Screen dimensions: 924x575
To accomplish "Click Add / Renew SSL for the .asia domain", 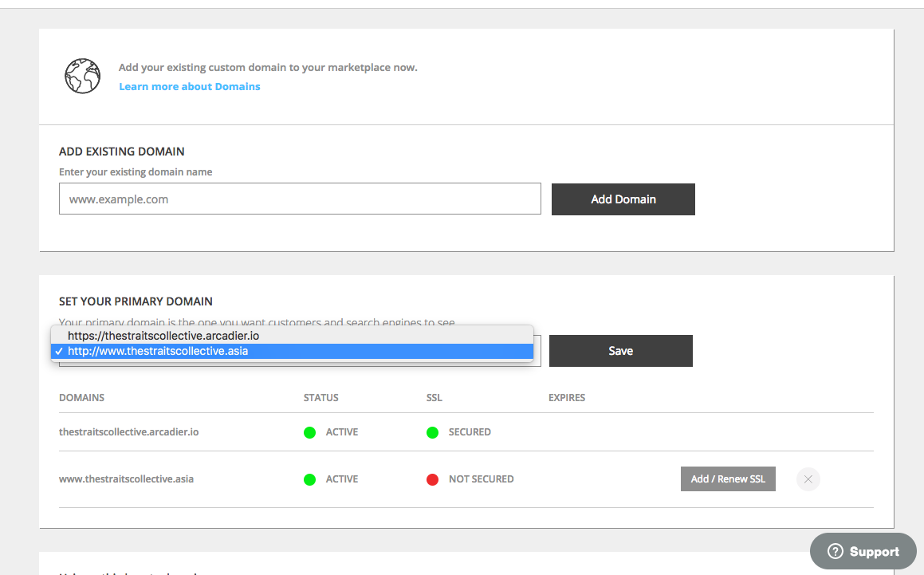I will tap(727, 479).
